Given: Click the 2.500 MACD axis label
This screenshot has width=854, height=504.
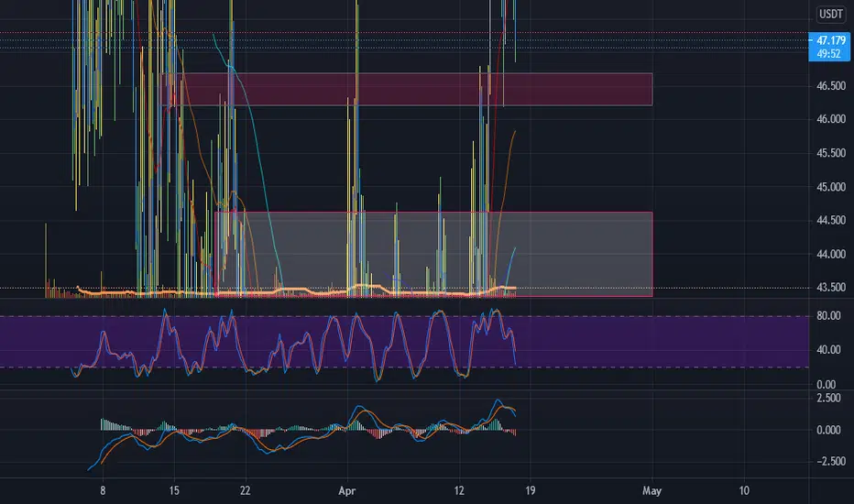Looking at the screenshot, I should tap(828, 399).
